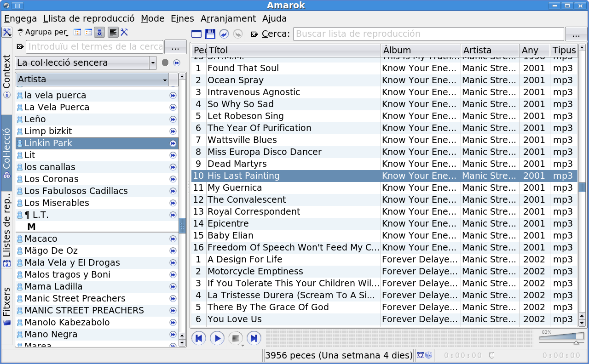Open the Eines menu

[x=182, y=19]
